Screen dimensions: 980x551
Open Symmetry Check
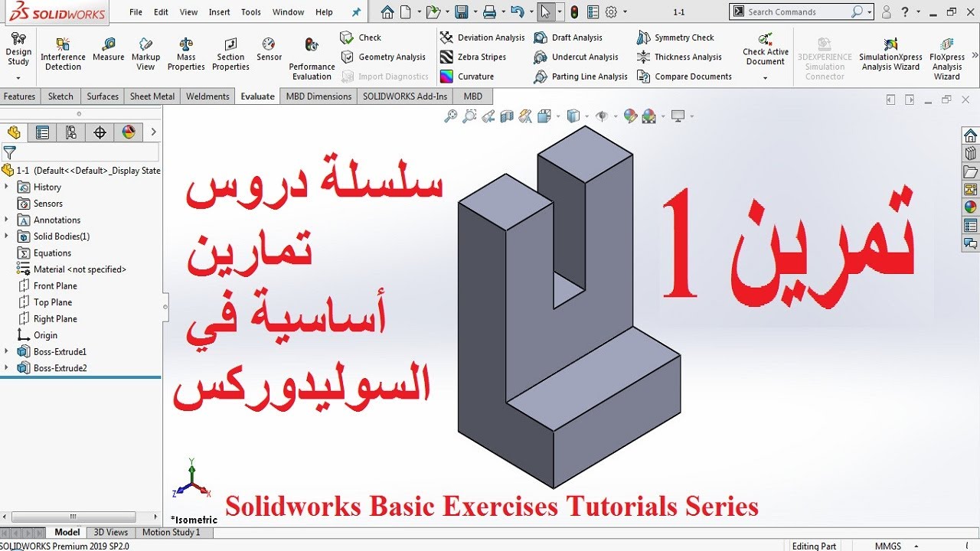click(x=675, y=37)
